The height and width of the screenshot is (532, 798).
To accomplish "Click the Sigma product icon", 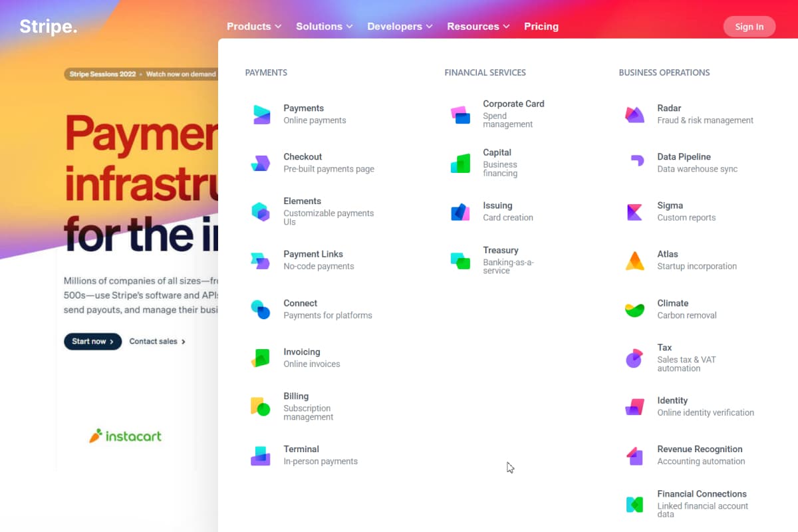I will pos(634,212).
